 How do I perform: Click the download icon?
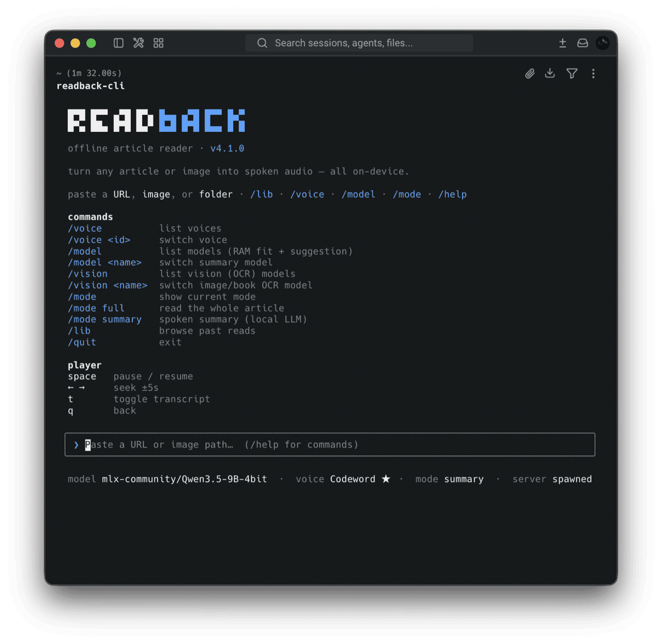point(550,73)
